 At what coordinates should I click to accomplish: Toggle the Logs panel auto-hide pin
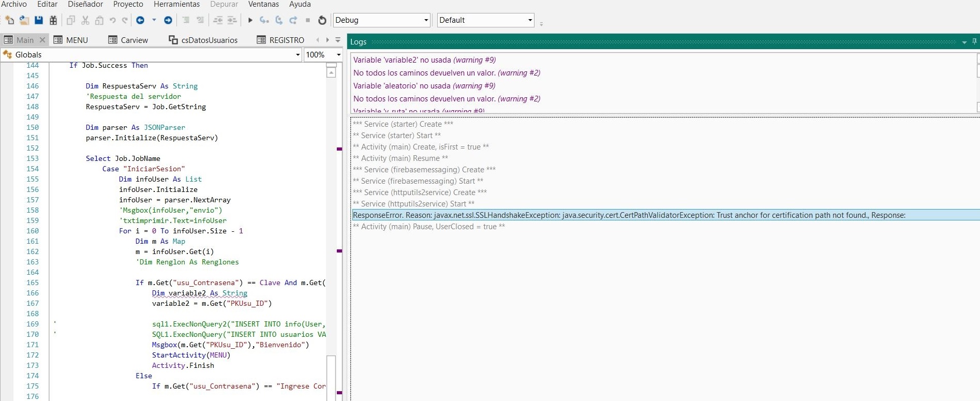tap(974, 41)
